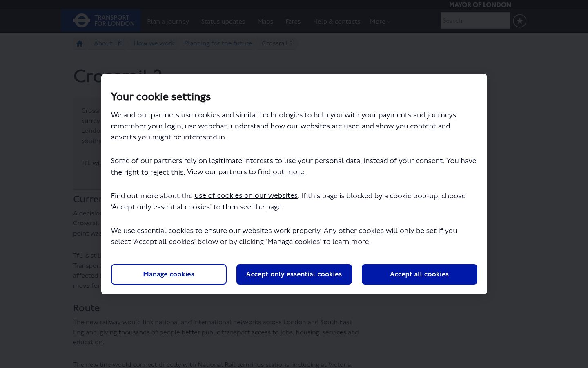Screen dimensions: 588x368
Task: Open About TfL breadcrumb link
Action: point(109,43)
